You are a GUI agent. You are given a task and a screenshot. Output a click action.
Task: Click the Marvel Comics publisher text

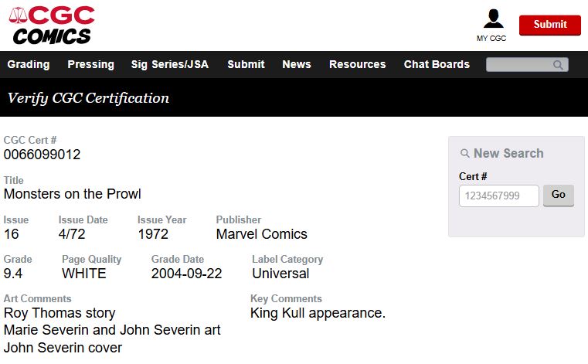coord(261,234)
